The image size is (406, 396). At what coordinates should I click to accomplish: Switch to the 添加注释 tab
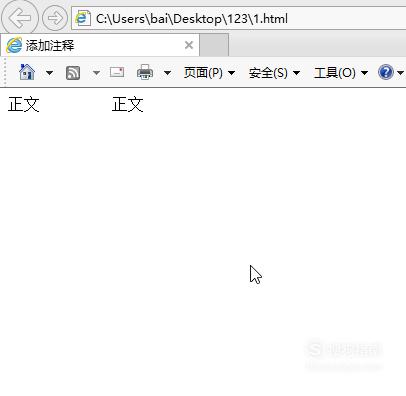click(100, 45)
